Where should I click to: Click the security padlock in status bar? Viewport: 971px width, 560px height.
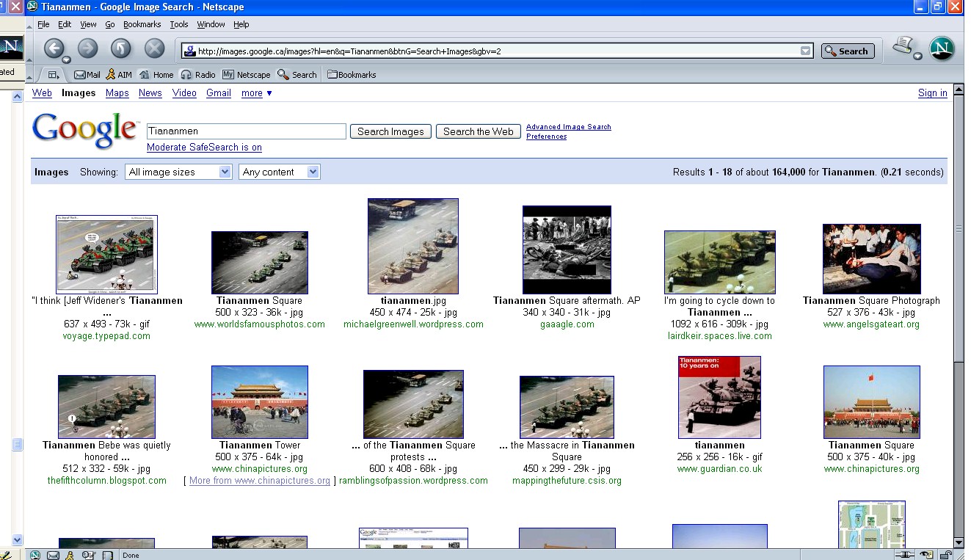947,555
